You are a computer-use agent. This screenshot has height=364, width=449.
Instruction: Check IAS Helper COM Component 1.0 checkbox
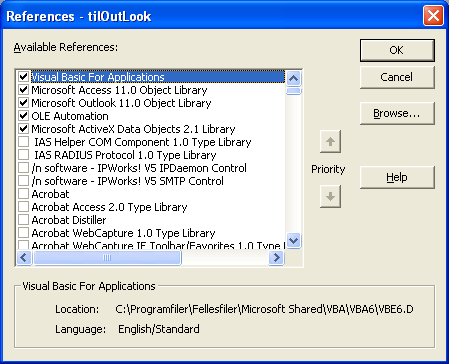coord(23,142)
